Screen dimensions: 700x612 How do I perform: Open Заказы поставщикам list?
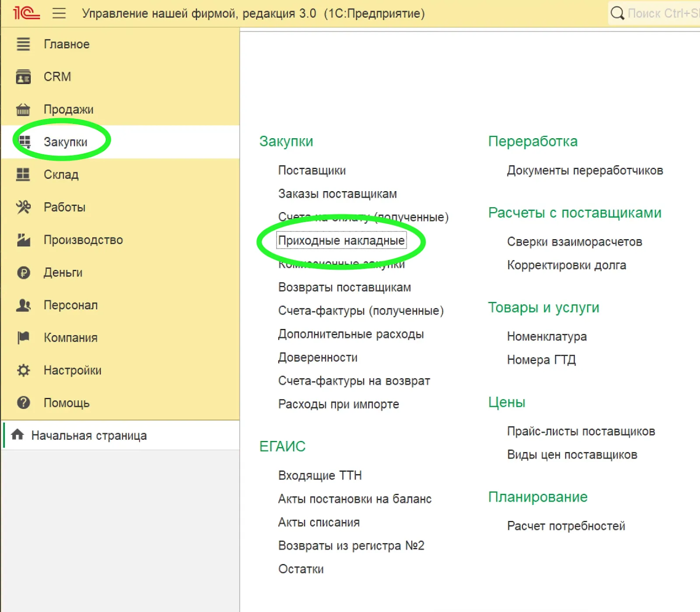click(x=337, y=194)
